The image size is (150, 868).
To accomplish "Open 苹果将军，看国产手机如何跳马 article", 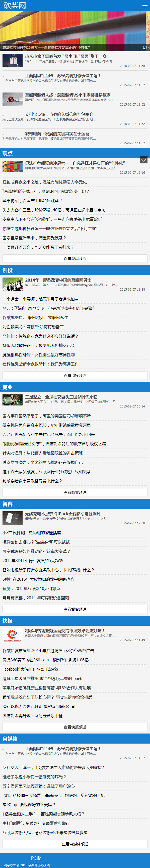I will [x=32, y=201].
